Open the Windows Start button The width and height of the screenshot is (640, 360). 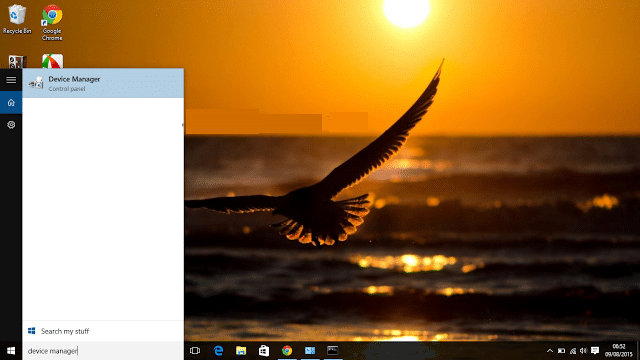pyautogui.click(x=11, y=351)
